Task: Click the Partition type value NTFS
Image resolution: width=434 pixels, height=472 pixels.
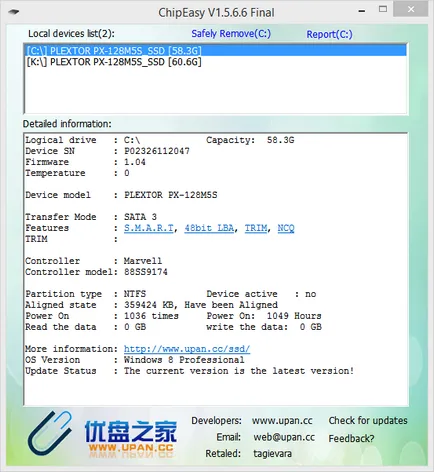Action: click(135, 294)
